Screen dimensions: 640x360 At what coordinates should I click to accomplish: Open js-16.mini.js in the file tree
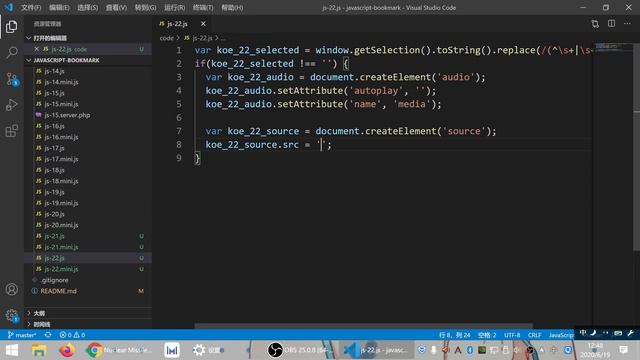(61, 137)
